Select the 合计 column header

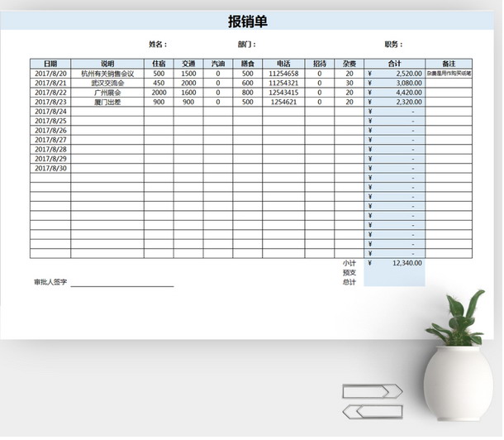[x=395, y=64]
